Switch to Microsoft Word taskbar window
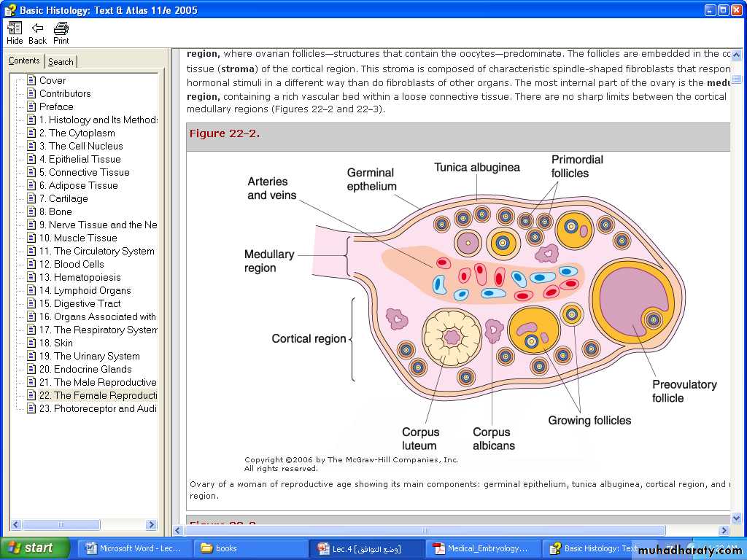747x560 pixels. click(136, 548)
